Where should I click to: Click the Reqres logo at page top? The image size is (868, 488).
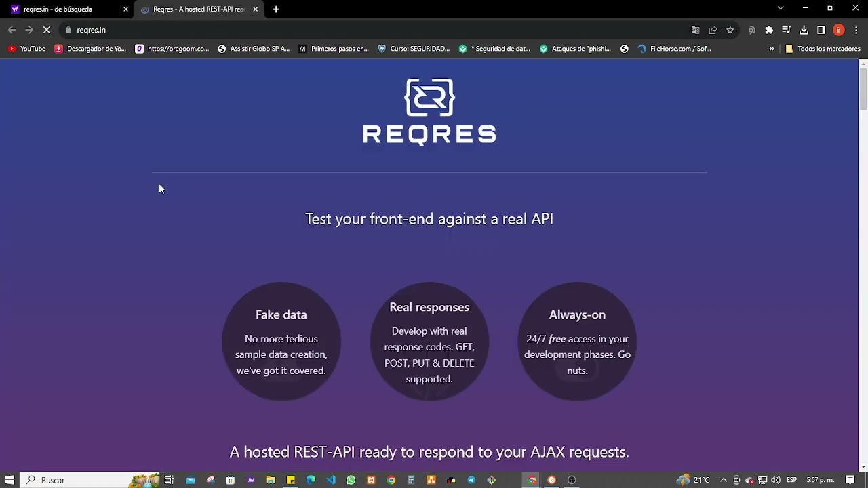[429, 112]
